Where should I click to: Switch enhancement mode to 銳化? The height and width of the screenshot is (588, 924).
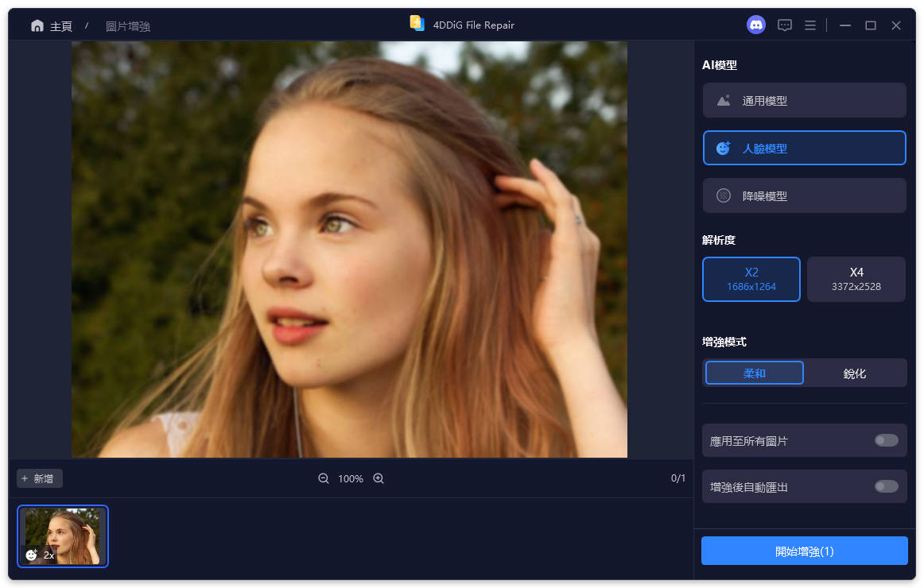click(854, 373)
